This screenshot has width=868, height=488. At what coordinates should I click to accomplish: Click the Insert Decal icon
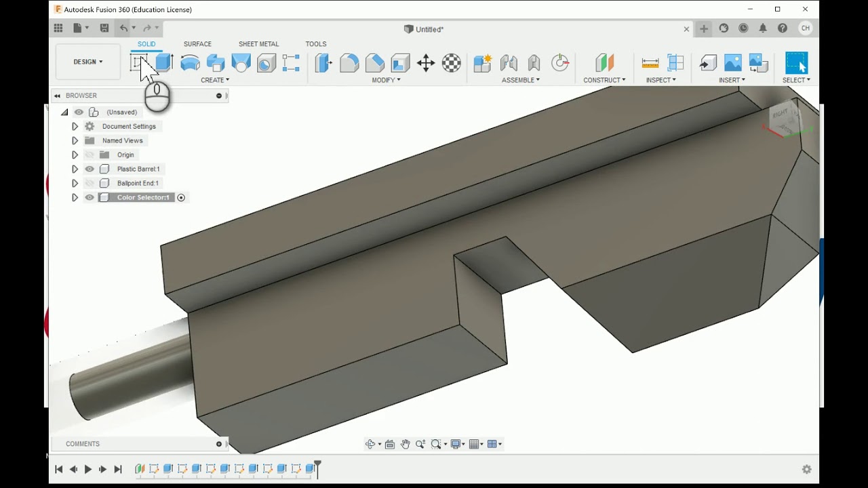(733, 63)
